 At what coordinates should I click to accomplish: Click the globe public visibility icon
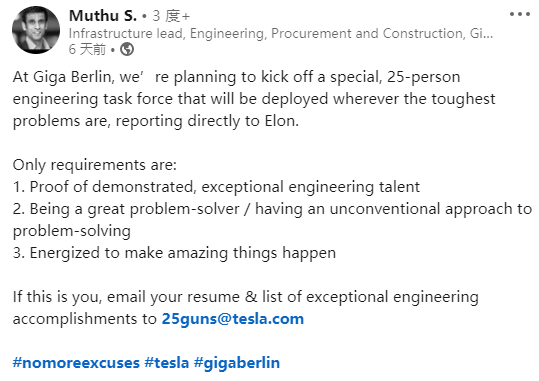127,49
